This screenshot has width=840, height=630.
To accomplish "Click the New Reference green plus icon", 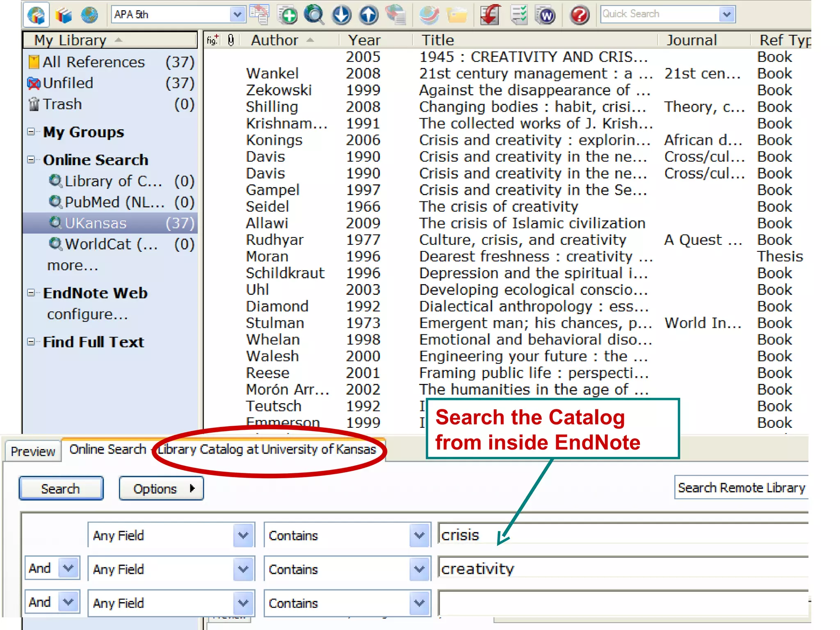I will pos(288,15).
